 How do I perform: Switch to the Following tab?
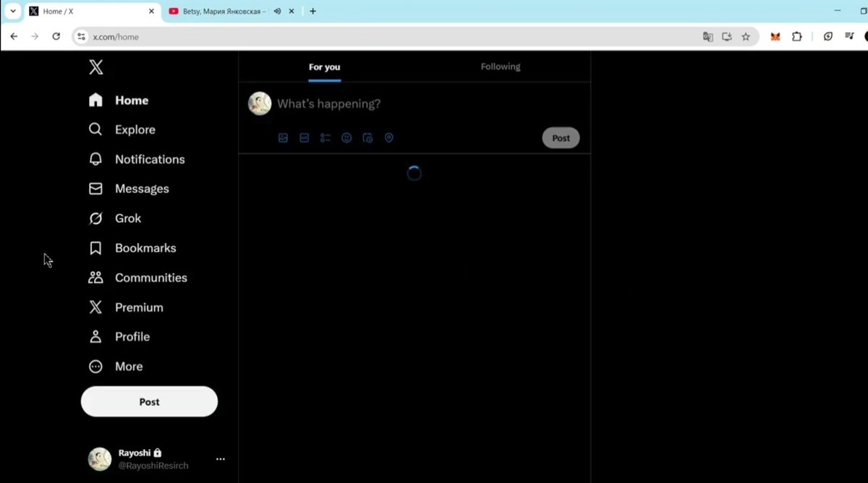501,67
